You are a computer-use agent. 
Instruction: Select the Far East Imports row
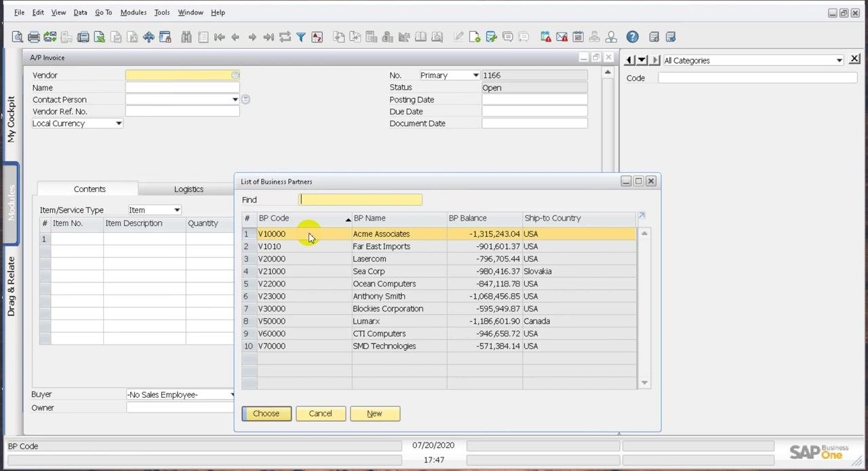[x=439, y=246]
